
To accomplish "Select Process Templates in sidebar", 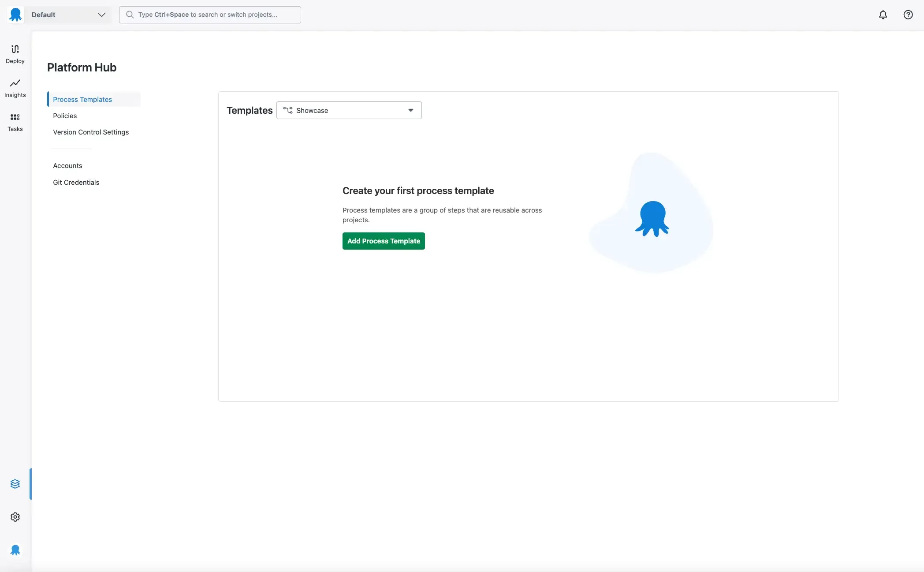I will (94, 99).
